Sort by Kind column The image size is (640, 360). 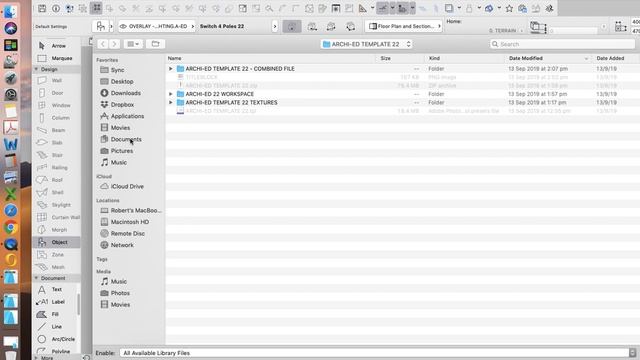point(464,58)
